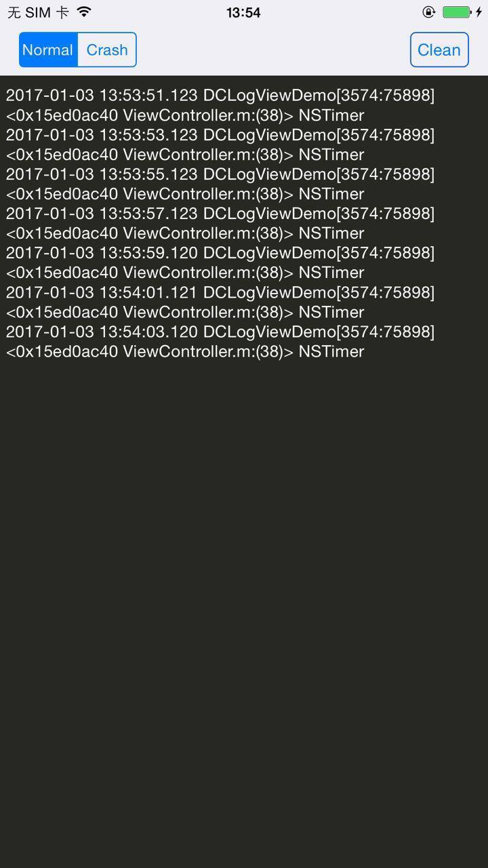
Task: Tap the rotation lock status icon
Action: coord(428,12)
